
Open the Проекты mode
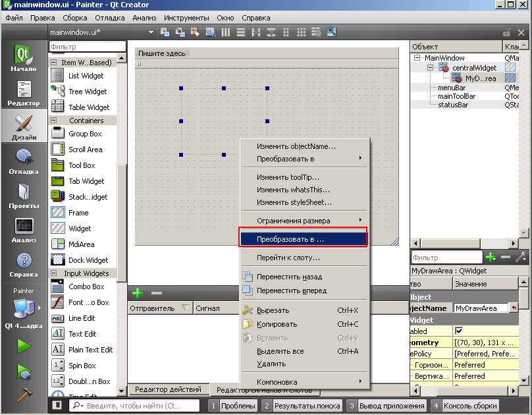pos(24,196)
